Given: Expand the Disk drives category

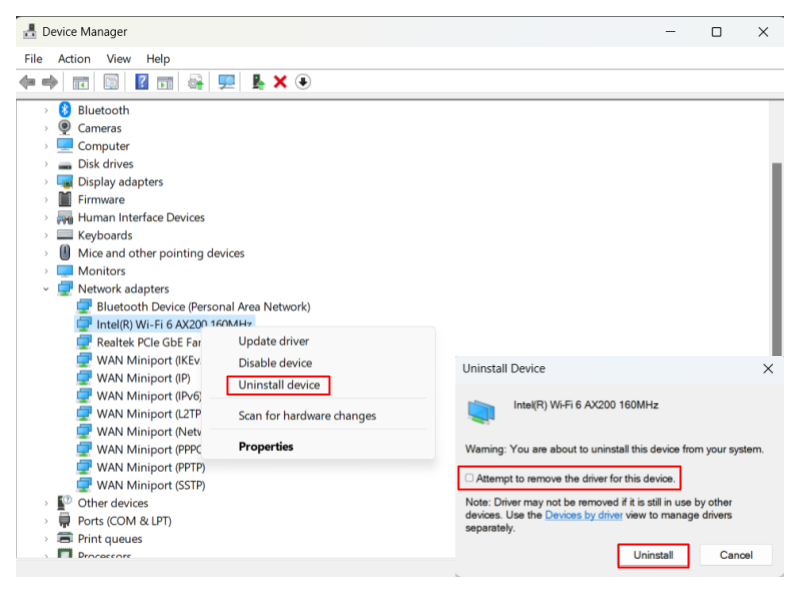Looking at the screenshot, I should pyautogui.click(x=46, y=164).
